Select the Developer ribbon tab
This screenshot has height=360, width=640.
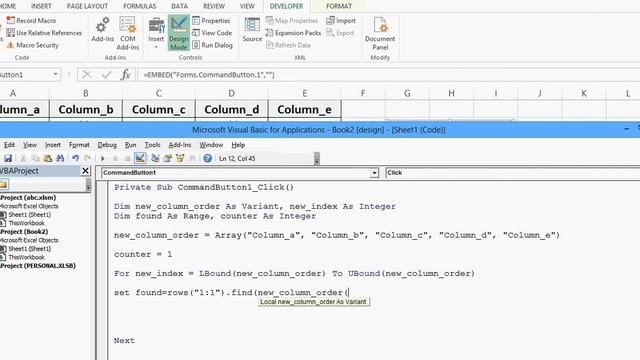tap(286, 6)
